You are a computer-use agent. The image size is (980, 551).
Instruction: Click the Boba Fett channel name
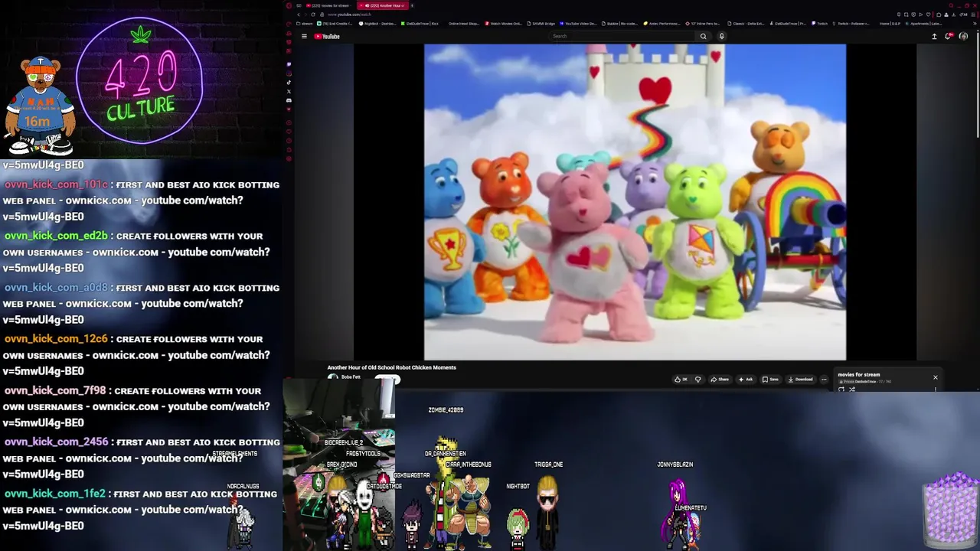pyautogui.click(x=351, y=377)
